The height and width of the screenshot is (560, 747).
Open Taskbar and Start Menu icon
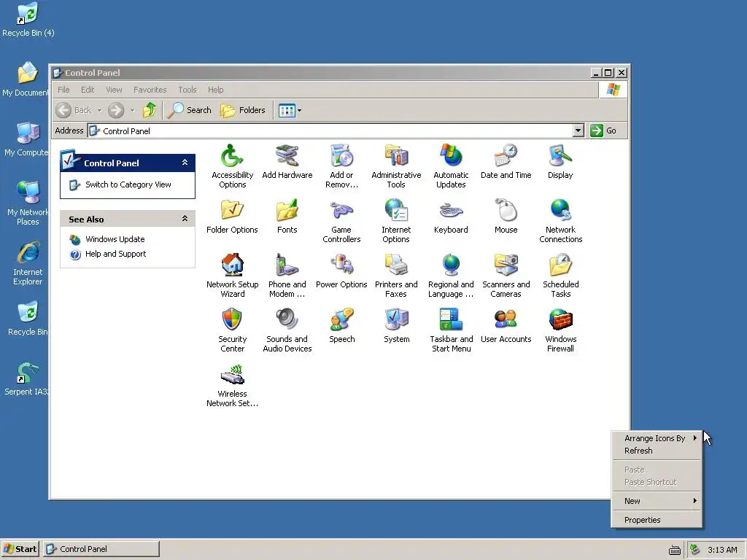[x=451, y=330]
